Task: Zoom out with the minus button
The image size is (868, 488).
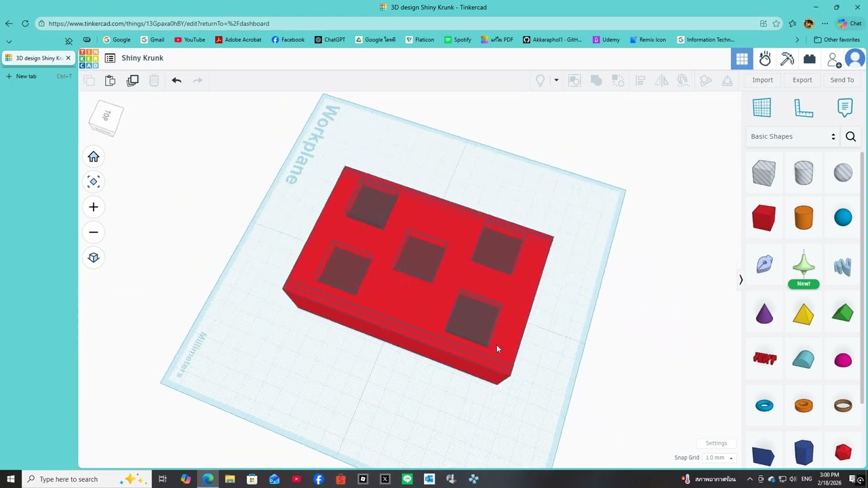Action: (94, 232)
